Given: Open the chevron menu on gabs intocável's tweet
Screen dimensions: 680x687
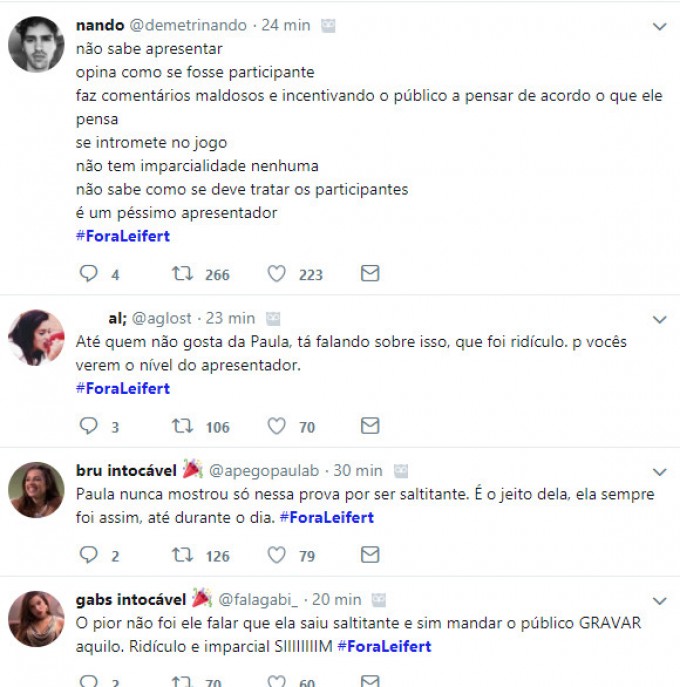Looking at the screenshot, I should tap(659, 601).
